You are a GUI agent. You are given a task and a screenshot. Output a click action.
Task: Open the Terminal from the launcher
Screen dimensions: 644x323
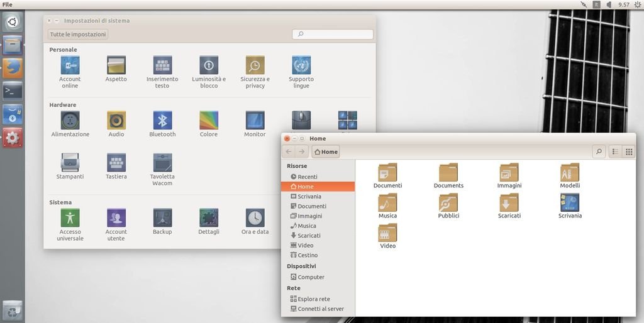[13, 91]
